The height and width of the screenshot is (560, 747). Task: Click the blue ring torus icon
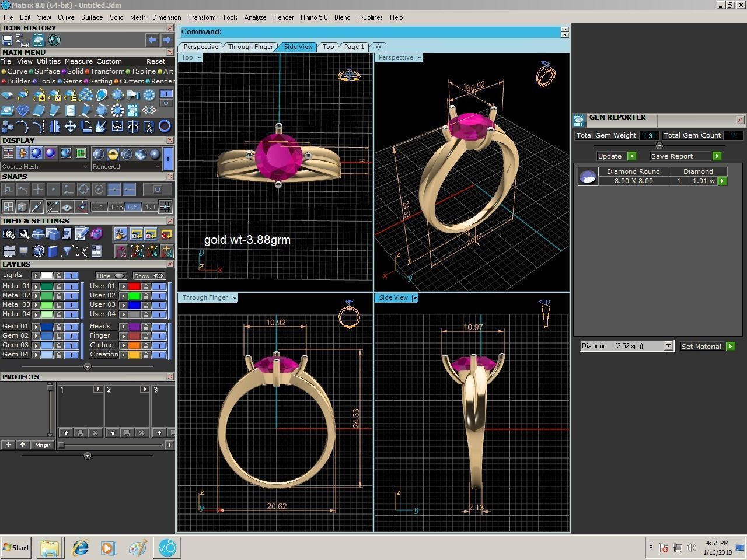click(x=165, y=126)
